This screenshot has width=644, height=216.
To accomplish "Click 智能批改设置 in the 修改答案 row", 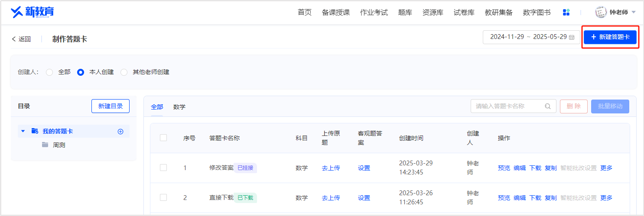I will point(579,168).
